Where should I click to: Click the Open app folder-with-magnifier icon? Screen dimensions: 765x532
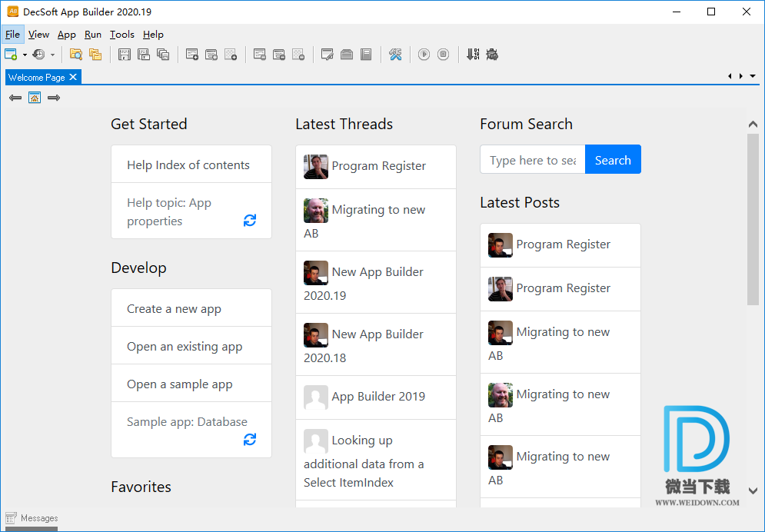(x=75, y=54)
